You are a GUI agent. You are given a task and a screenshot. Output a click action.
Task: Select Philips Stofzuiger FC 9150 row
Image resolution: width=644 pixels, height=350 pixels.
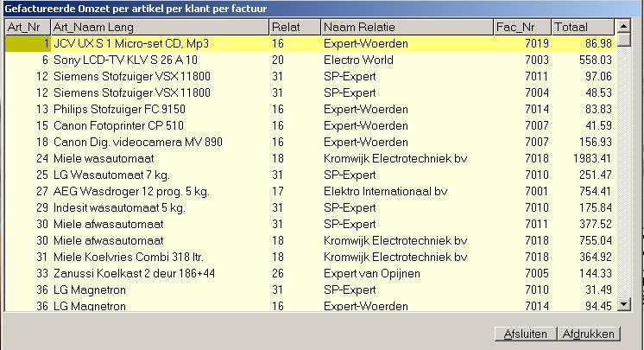(x=310, y=110)
